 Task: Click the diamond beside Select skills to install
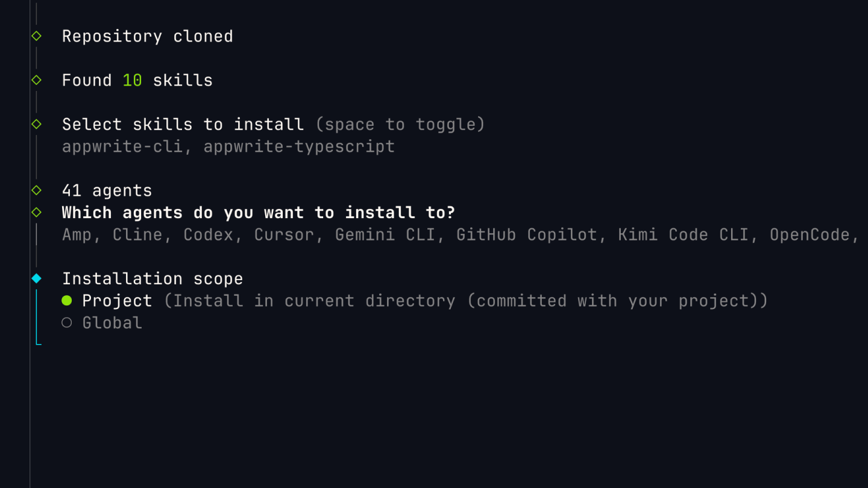[x=35, y=124]
